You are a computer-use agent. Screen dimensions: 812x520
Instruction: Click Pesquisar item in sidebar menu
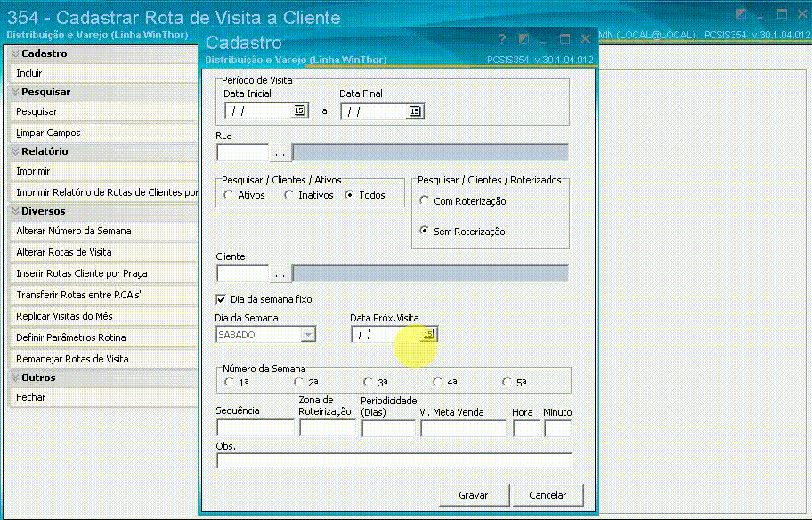(x=103, y=111)
